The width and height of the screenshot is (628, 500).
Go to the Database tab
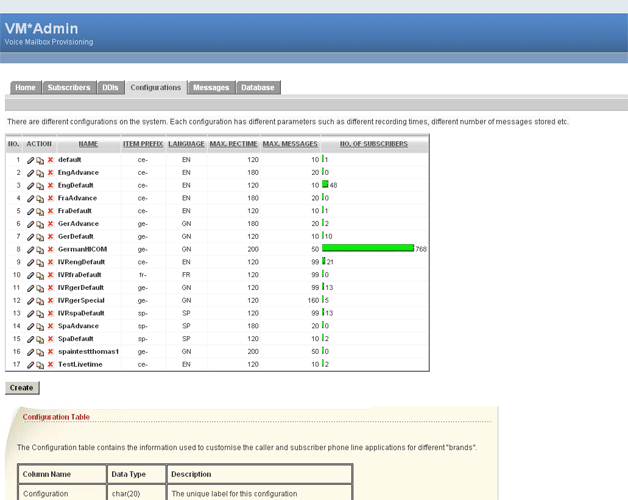tap(258, 88)
